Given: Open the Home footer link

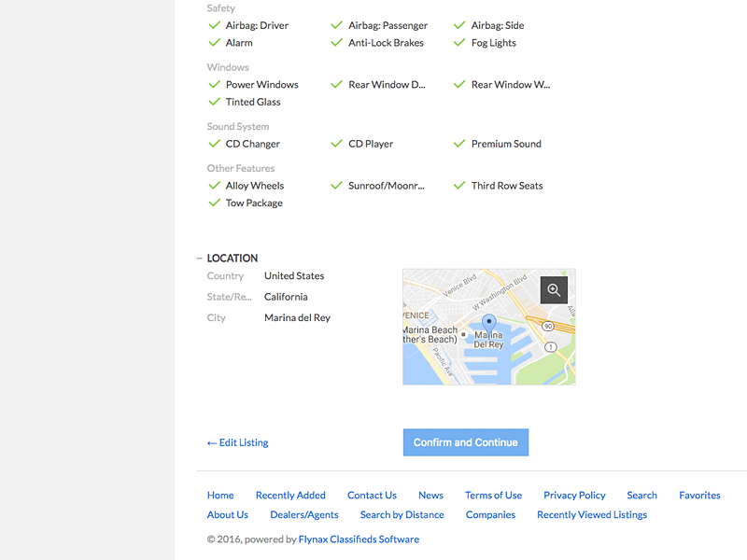Looking at the screenshot, I should tap(220, 496).
